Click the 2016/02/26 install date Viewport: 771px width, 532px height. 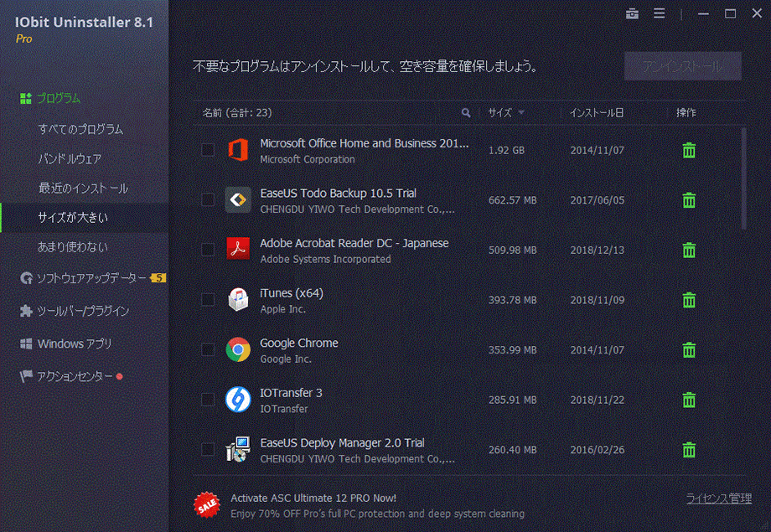[x=597, y=450]
